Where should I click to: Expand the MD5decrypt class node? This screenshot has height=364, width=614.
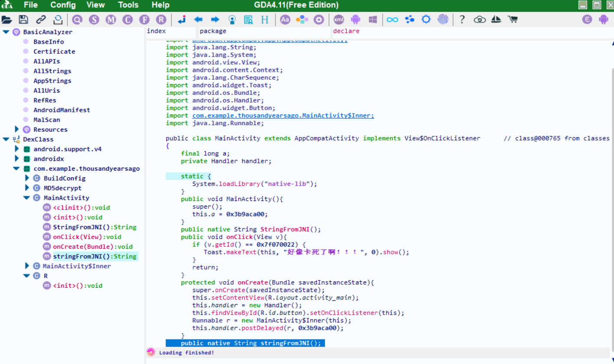click(27, 188)
